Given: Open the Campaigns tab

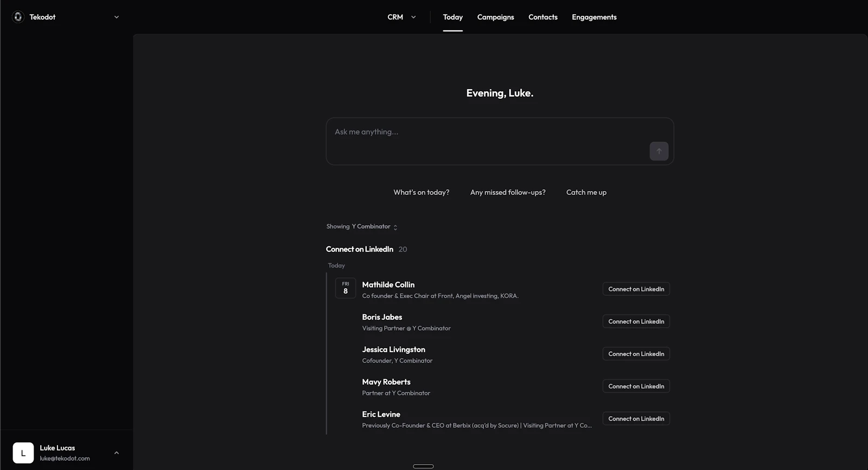Looking at the screenshot, I should pyautogui.click(x=495, y=17).
